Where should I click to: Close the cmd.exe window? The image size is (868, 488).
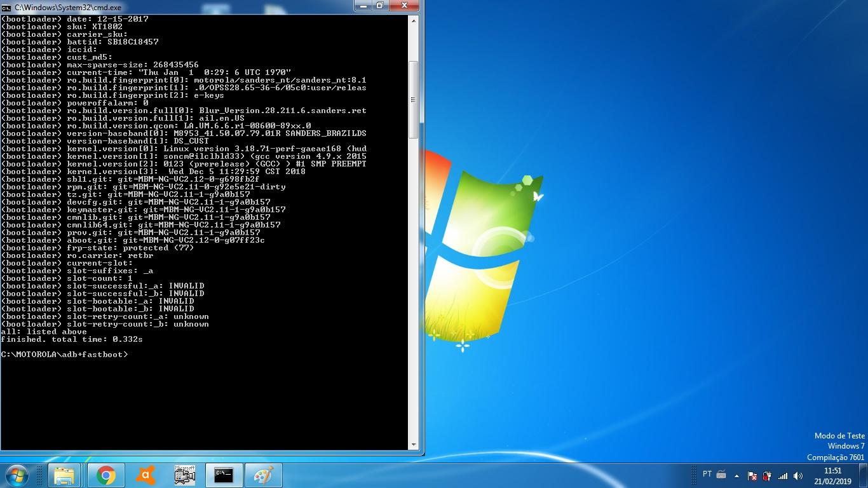coord(405,6)
